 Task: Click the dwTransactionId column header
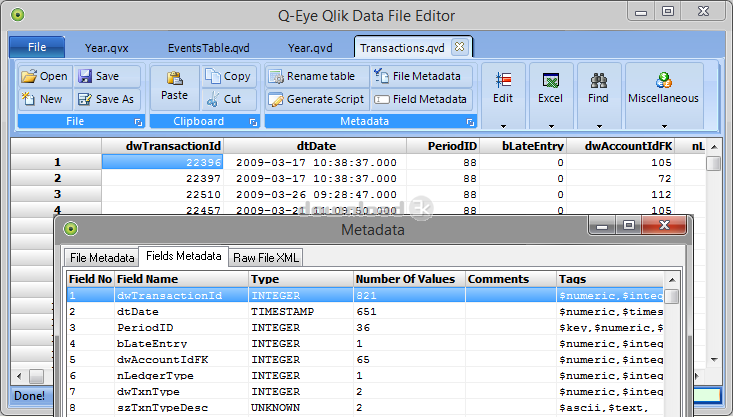pyautogui.click(x=163, y=146)
